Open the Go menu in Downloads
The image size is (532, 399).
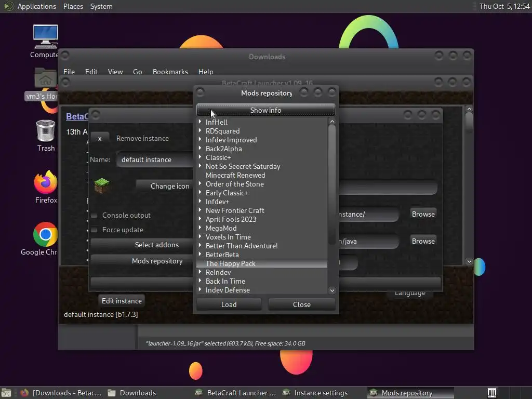[137, 72]
